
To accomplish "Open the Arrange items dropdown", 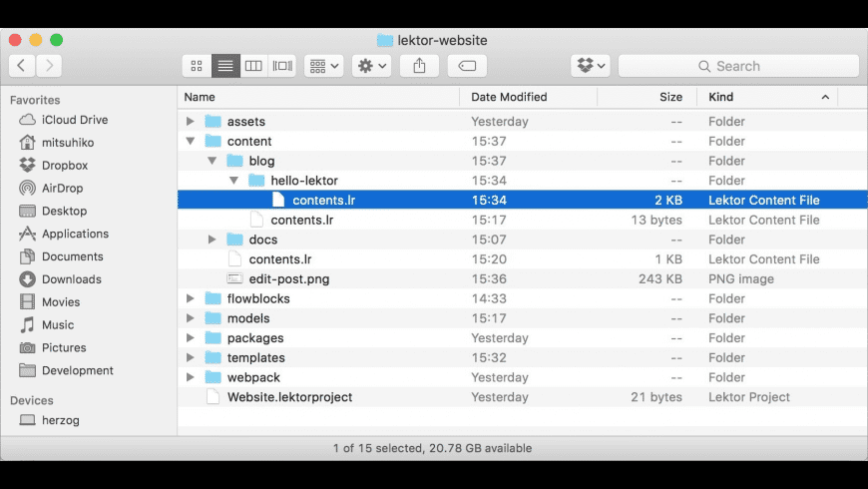I will click(324, 66).
